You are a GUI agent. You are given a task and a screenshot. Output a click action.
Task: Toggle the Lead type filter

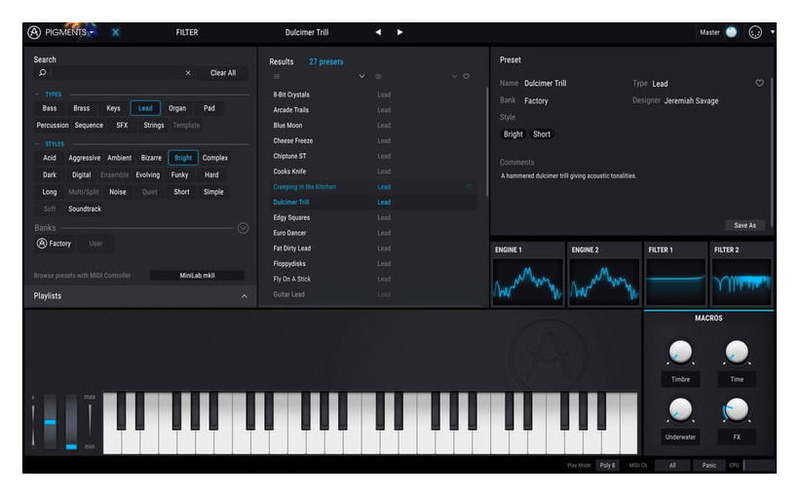point(145,108)
